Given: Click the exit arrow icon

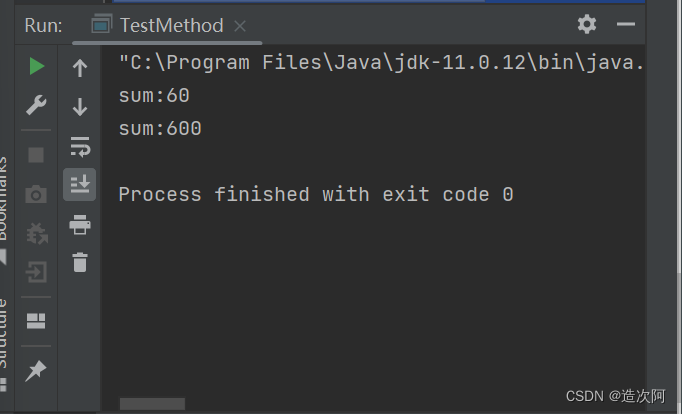Looking at the screenshot, I should [36, 272].
